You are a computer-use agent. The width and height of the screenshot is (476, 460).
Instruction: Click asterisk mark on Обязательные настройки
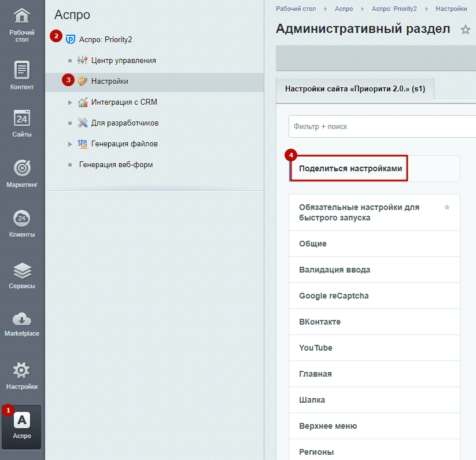(x=447, y=208)
